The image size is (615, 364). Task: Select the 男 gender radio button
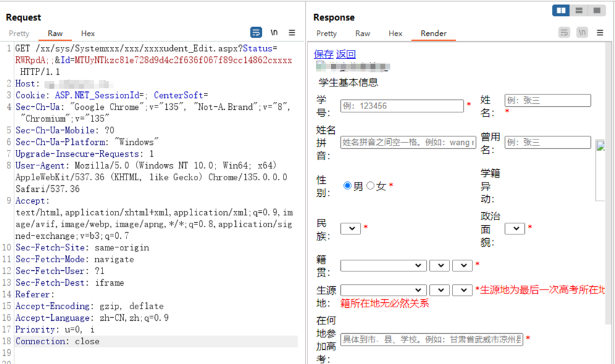(x=347, y=186)
